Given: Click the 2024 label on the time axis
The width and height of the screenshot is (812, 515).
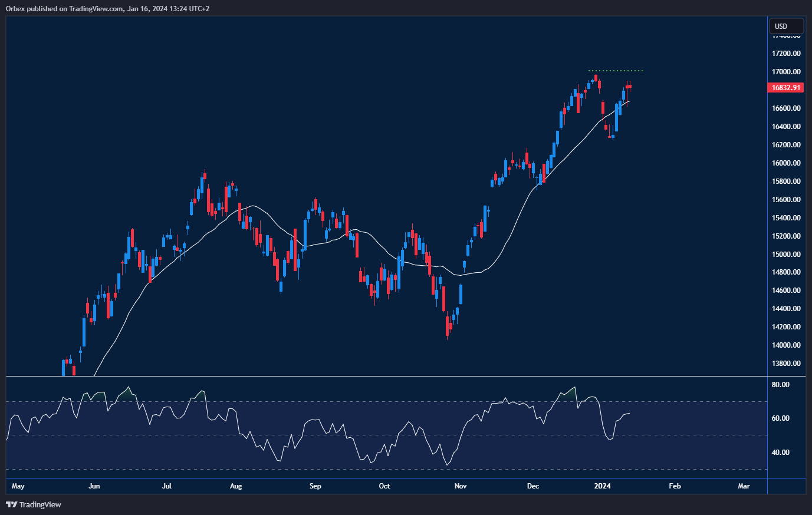Looking at the screenshot, I should (x=602, y=486).
